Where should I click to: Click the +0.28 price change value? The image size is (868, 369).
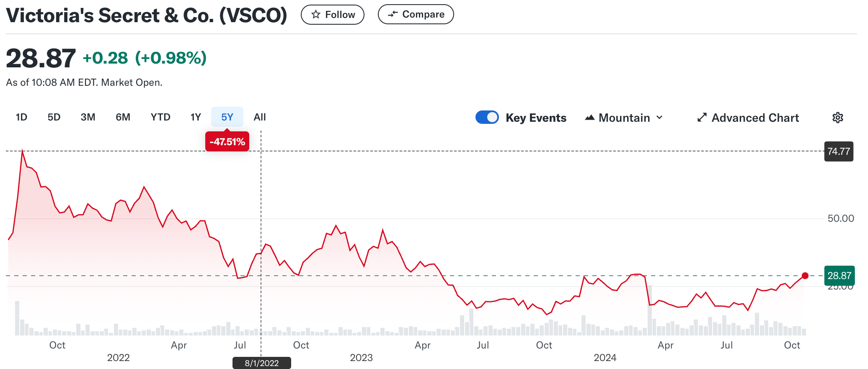pos(105,58)
